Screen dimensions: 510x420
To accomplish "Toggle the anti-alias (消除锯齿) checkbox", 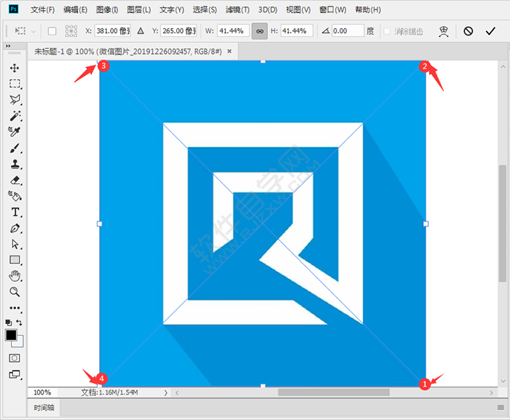I will tap(388, 31).
